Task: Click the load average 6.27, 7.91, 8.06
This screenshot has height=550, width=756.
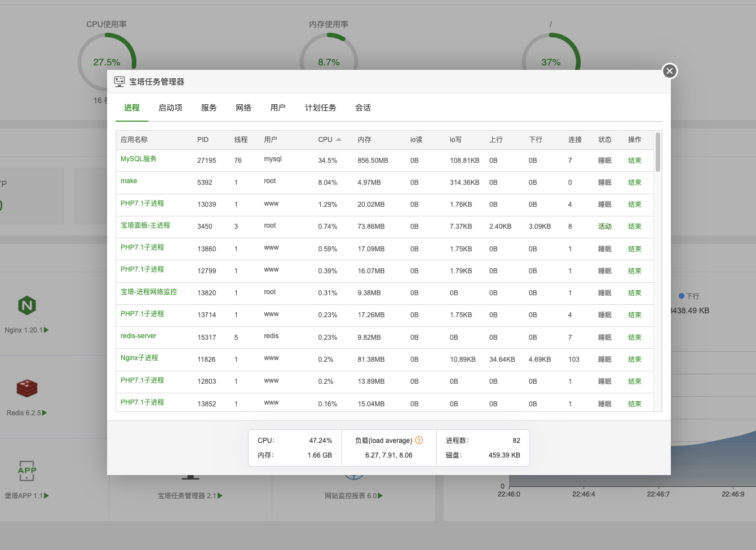Action: 388,455
